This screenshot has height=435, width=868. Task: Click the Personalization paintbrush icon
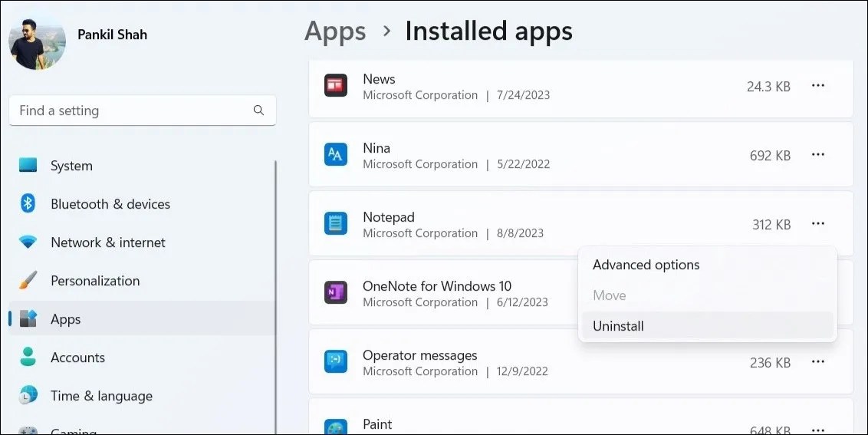(28, 280)
